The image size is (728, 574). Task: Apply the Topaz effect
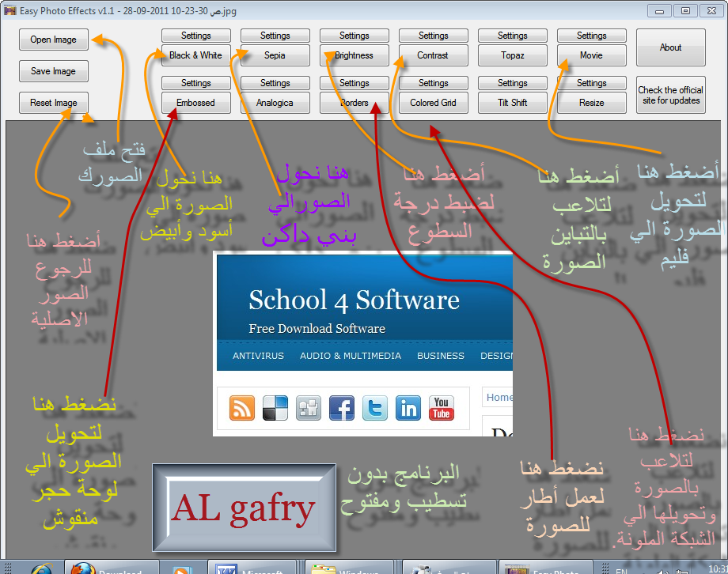tap(513, 55)
